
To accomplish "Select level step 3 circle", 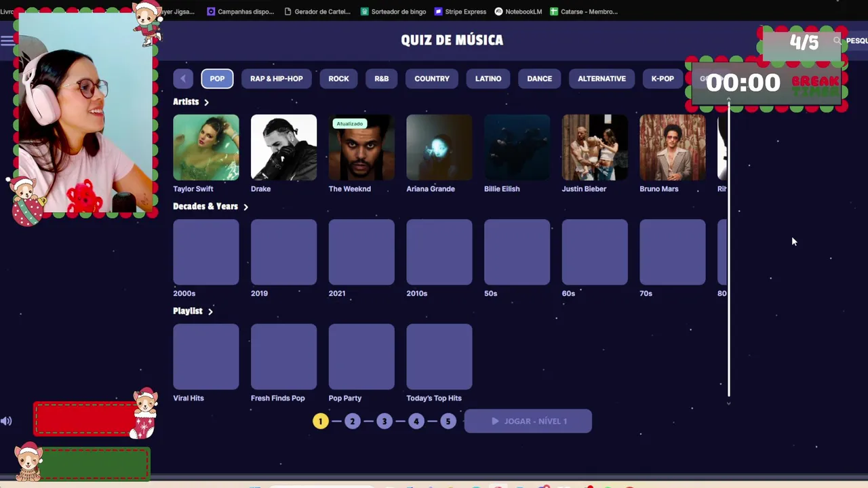I will tap(384, 421).
